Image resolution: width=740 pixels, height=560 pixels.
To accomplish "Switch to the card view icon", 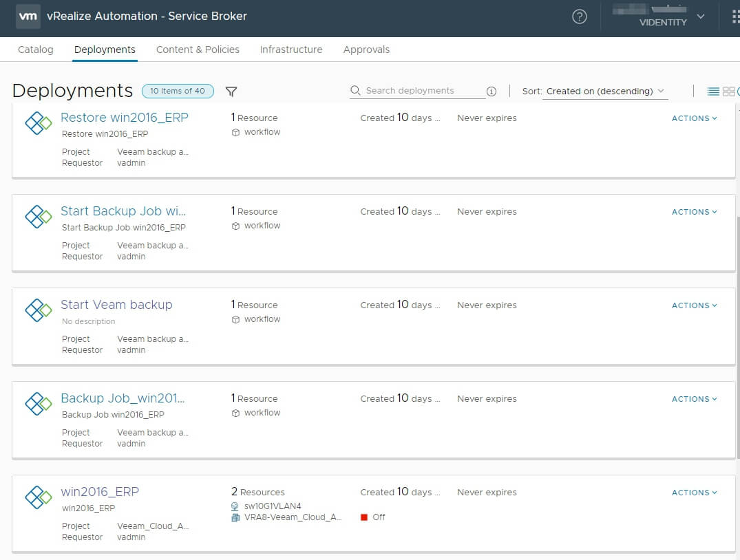I will coord(728,91).
